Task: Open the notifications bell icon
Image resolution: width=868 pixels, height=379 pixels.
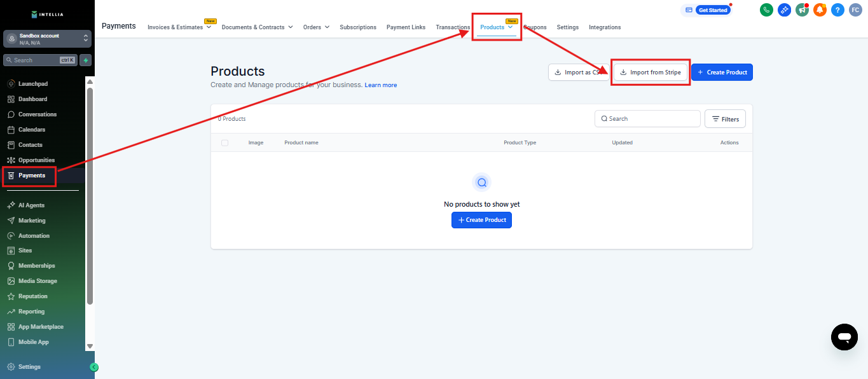Action: point(820,10)
